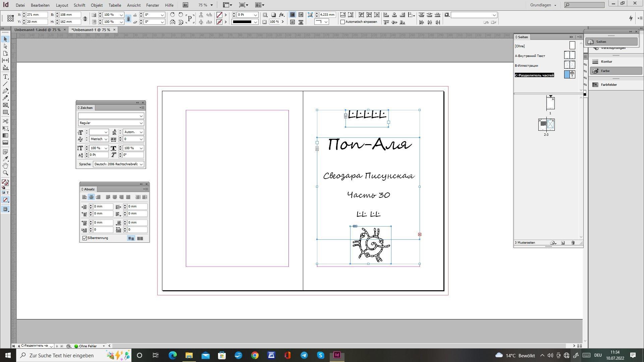The height and width of the screenshot is (362, 644).
Task: Open the Farbfelder panel
Action: 608,85
